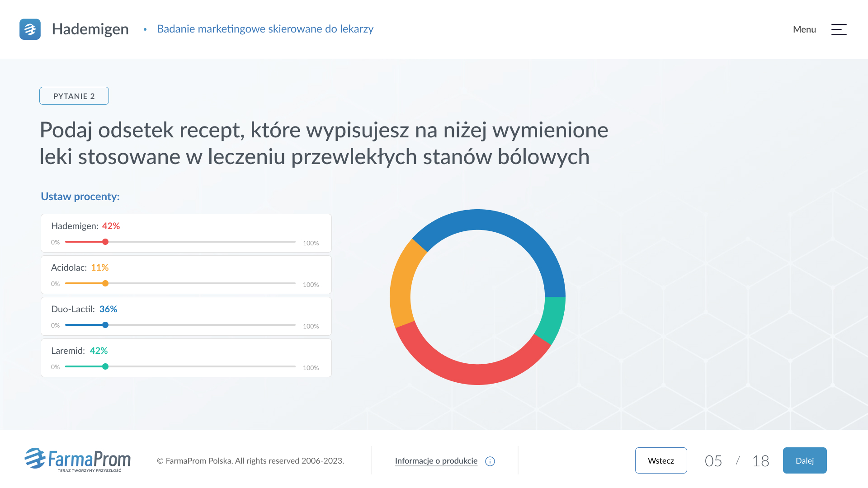
Task: Click the 'Ustaw procenty:' heading
Action: point(80,197)
